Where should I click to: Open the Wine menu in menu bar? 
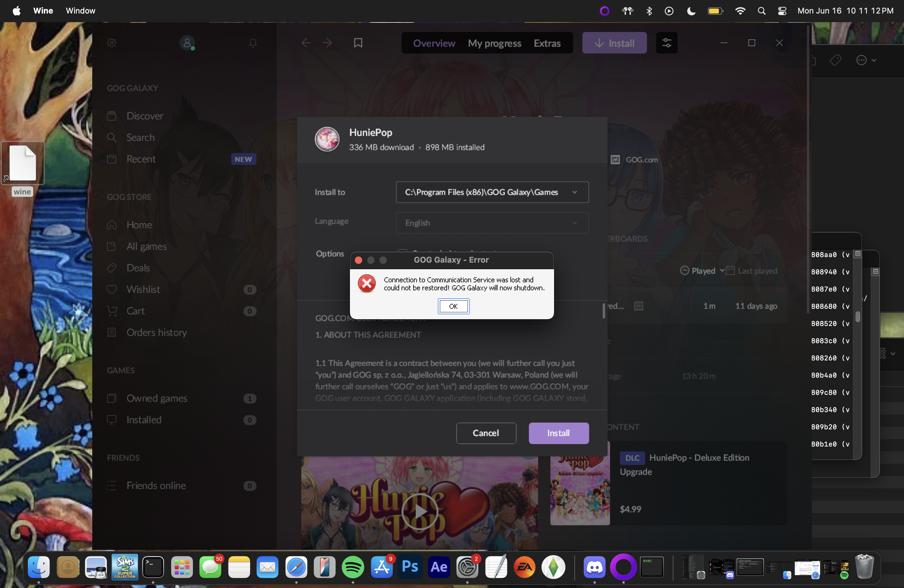(43, 11)
